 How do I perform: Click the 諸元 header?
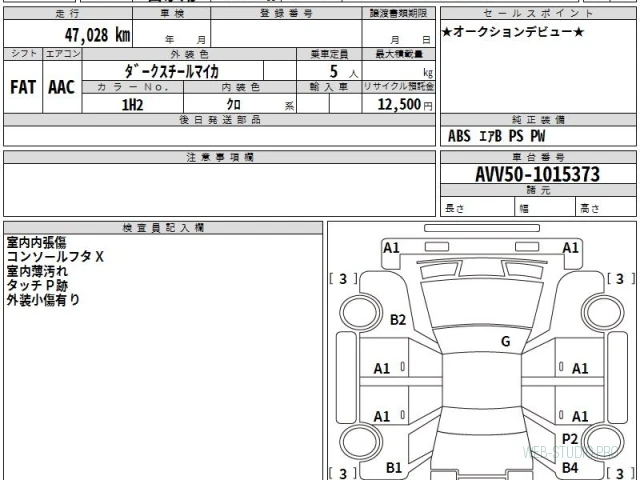(x=538, y=190)
